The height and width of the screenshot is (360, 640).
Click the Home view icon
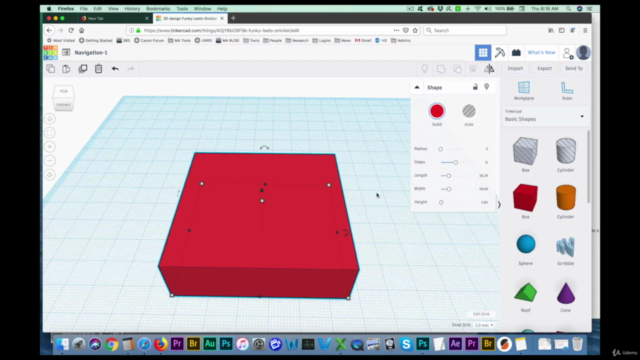[x=50, y=119]
